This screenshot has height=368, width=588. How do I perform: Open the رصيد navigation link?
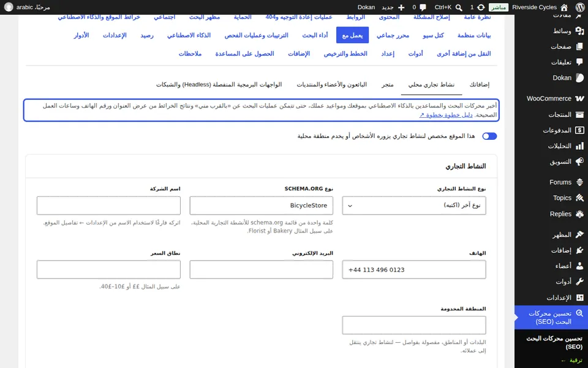pos(147,35)
